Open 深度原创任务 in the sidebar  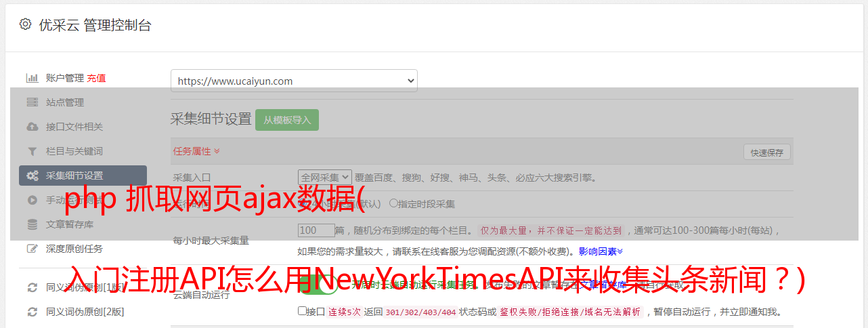click(74, 249)
